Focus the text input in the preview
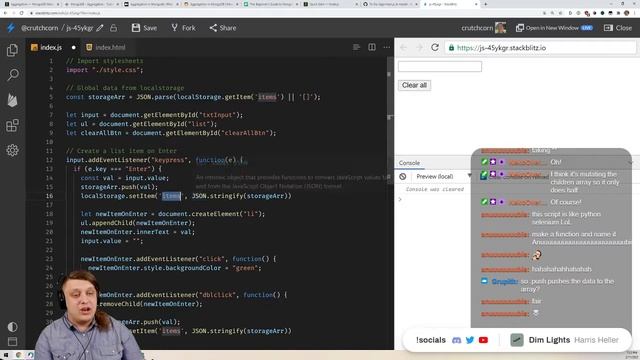 [x=440, y=67]
